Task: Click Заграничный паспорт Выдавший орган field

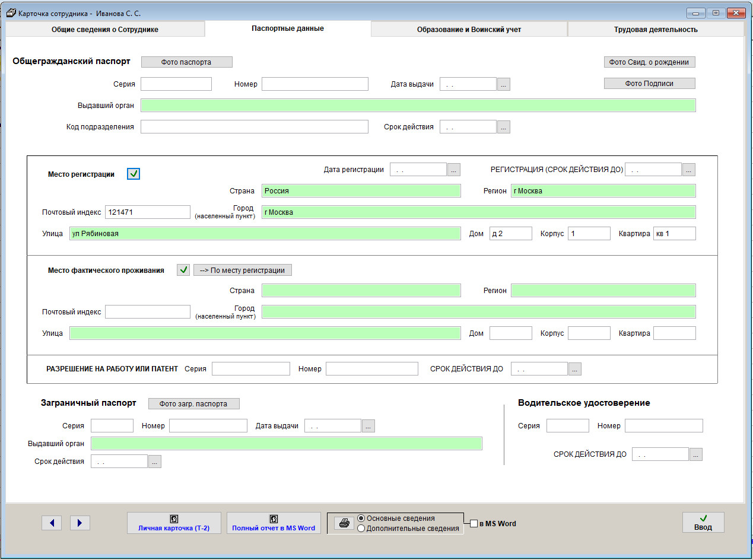Action: point(287,443)
